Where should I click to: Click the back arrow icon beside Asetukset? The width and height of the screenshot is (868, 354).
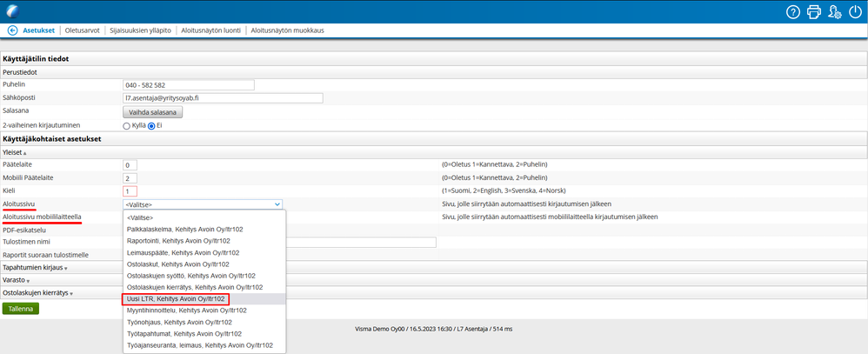(13, 30)
